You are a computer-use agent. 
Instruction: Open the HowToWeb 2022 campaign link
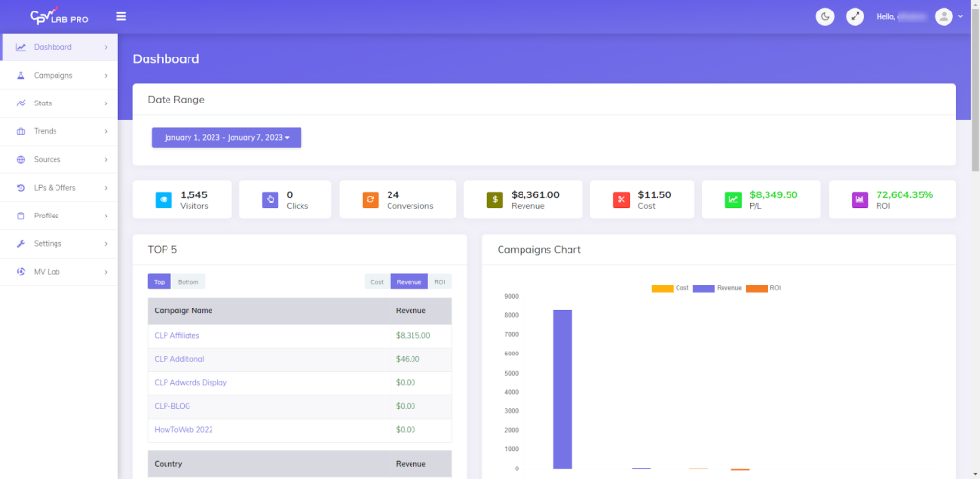tap(183, 430)
